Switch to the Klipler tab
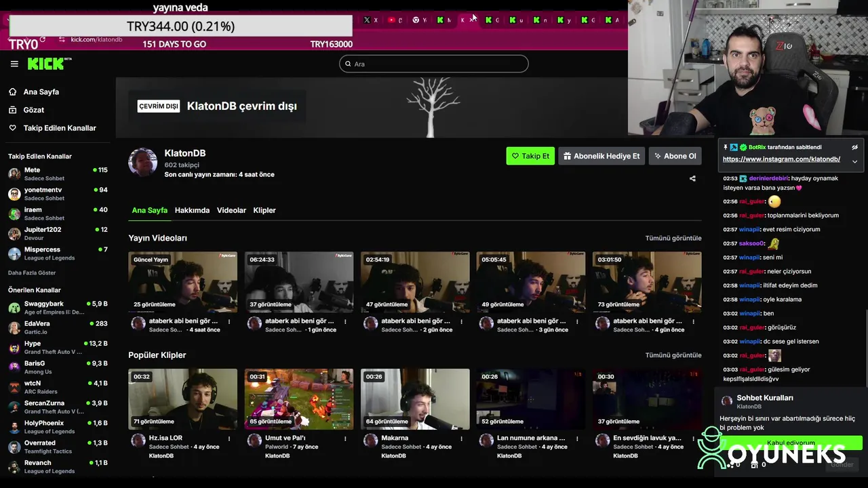Image resolution: width=868 pixels, height=488 pixels. (264, 210)
